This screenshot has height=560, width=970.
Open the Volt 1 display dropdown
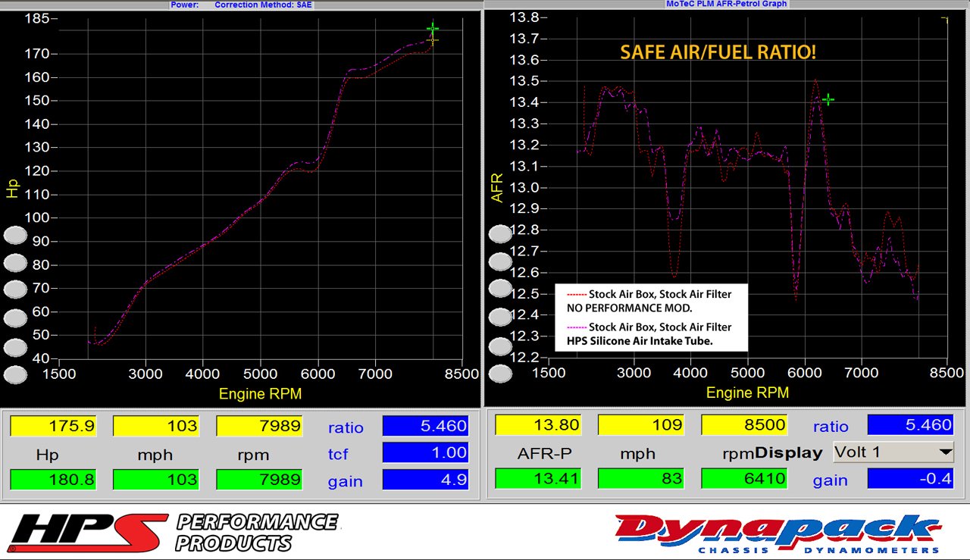tap(893, 452)
